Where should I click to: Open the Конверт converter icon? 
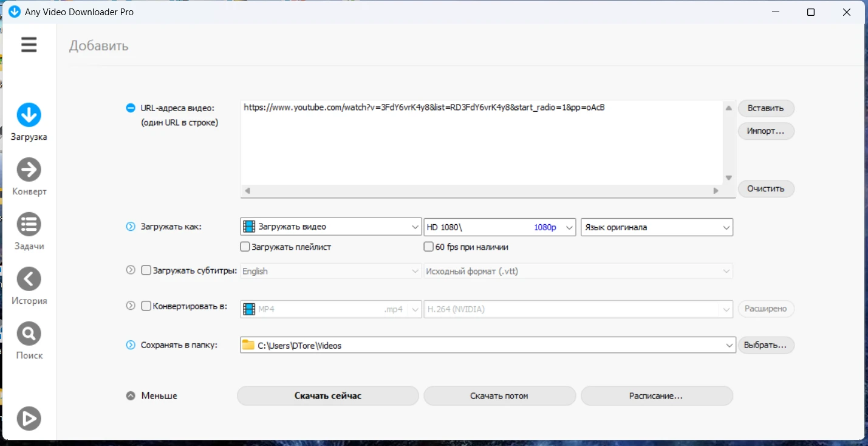pos(29,170)
